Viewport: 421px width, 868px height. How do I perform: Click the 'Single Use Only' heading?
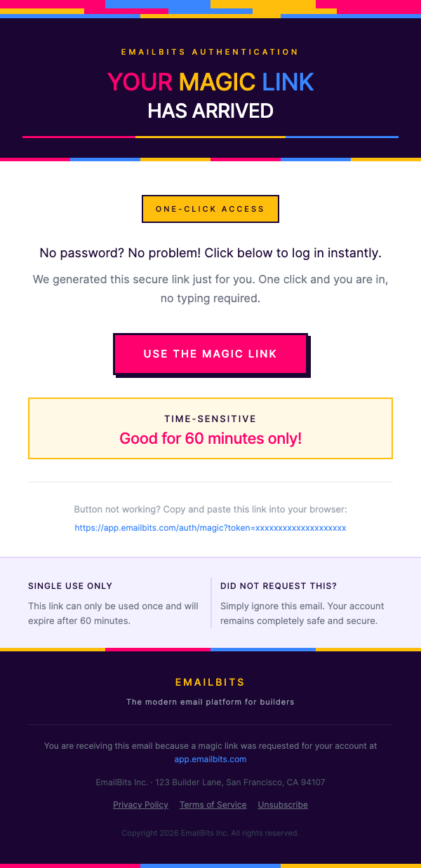coord(70,586)
